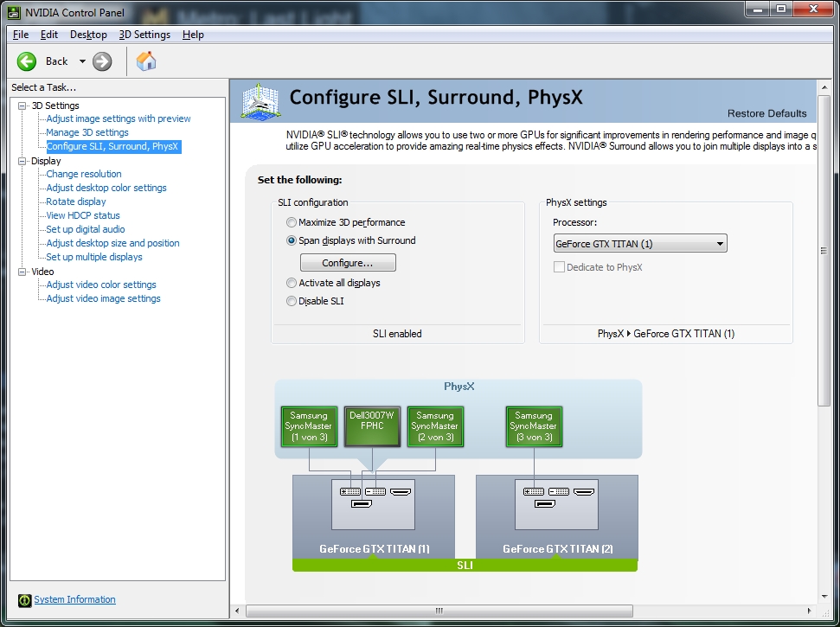
Task: Click the NVIDIA logo in title bar
Action: (14, 12)
